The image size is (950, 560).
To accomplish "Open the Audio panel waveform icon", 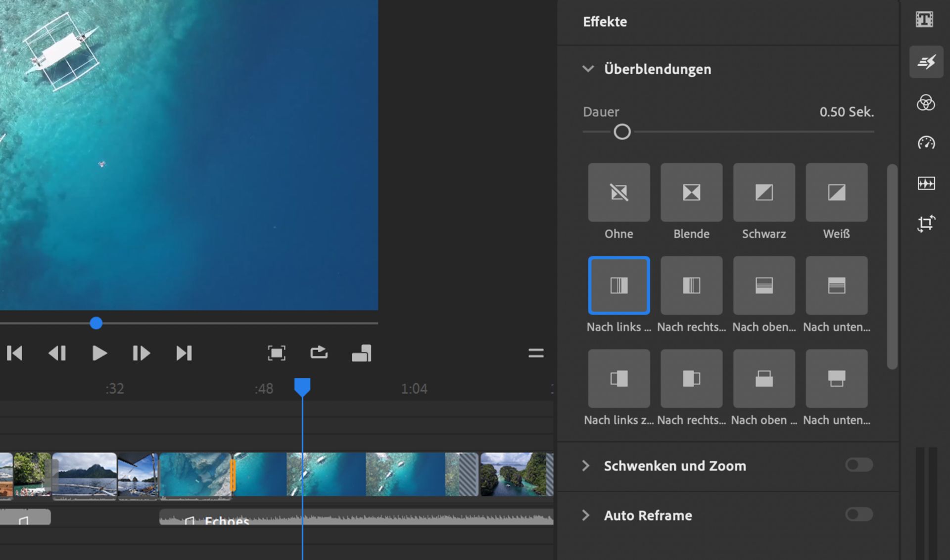I will tap(926, 184).
